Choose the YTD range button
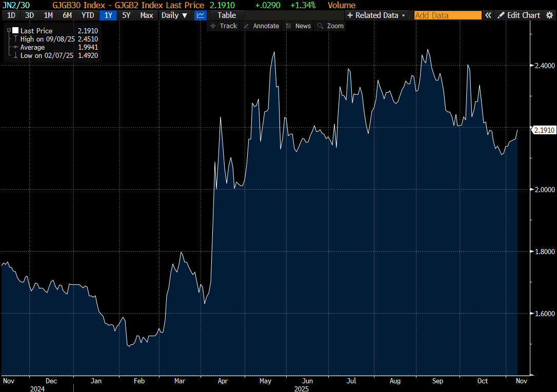The height and width of the screenshot is (392, 557). pos(88,15)
